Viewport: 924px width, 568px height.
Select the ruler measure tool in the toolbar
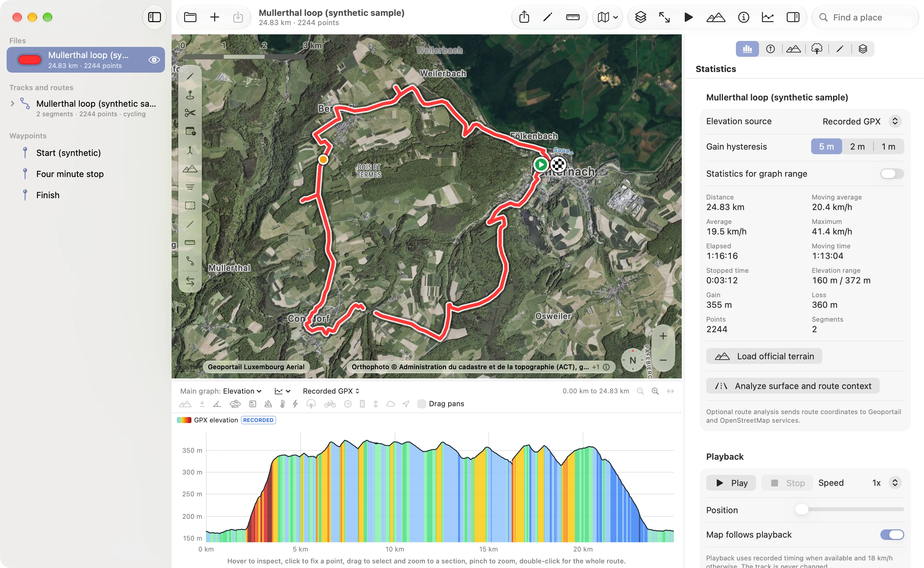572,17
